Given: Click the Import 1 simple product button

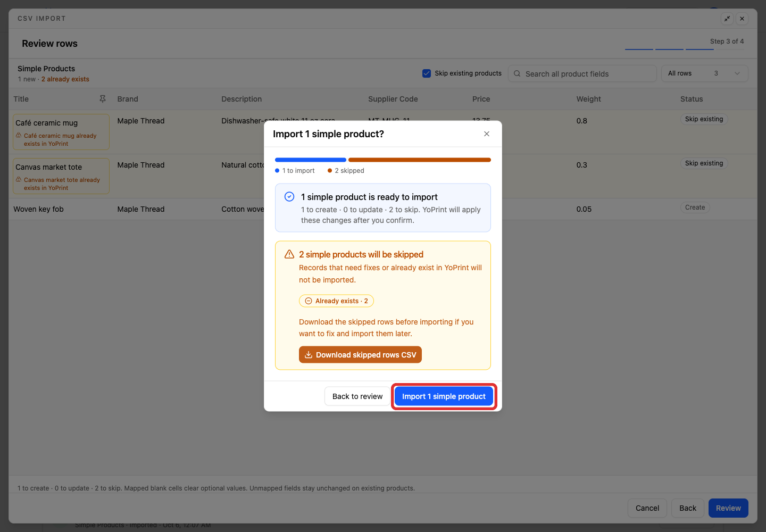Looking at the screenshot, I should [x=444, y=396].
